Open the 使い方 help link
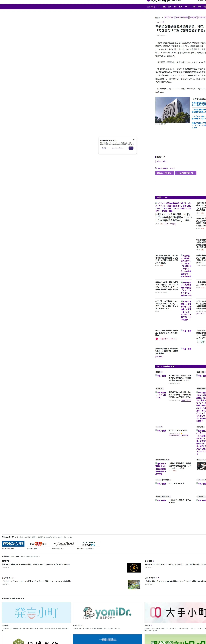Image resolution: width=206 pixels, height=644 pixels. pos(173,168)
